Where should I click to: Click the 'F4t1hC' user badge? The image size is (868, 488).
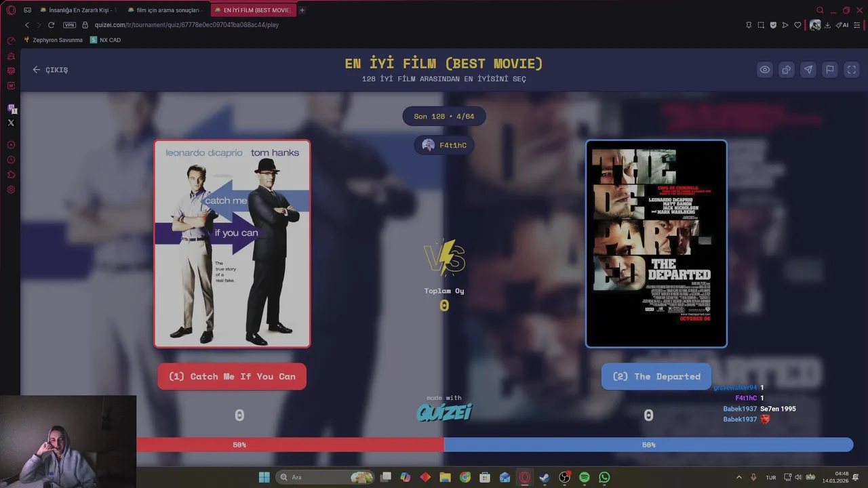coord(444,145)
